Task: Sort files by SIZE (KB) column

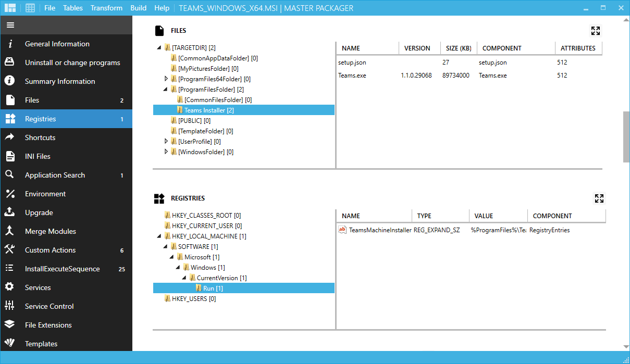Action: [x=459, y=48]
